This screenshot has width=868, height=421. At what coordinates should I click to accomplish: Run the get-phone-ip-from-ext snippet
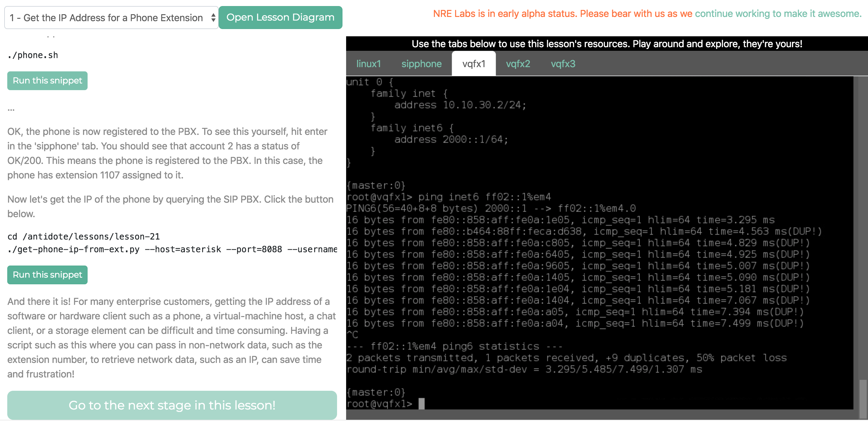(x=47, y=275)
